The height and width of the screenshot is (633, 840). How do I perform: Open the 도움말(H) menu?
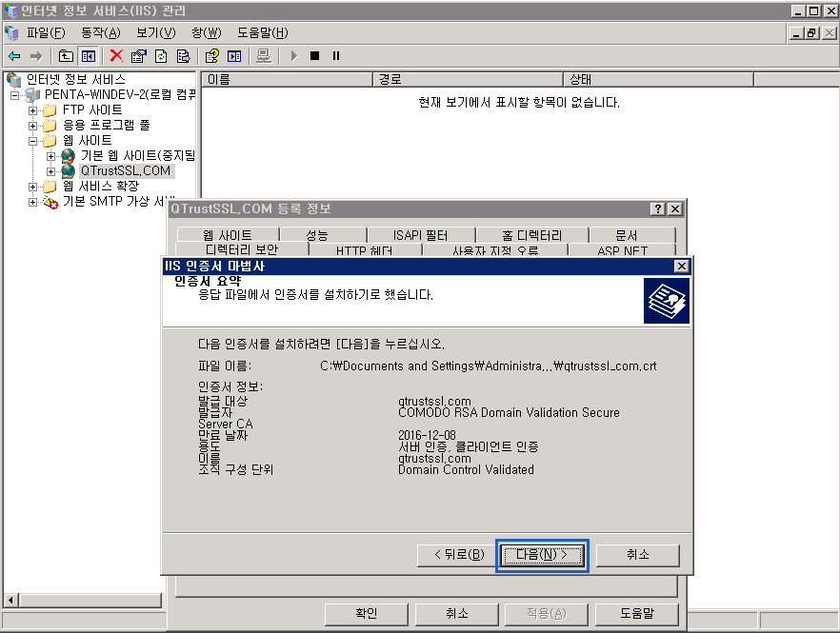tap(263, 33)
